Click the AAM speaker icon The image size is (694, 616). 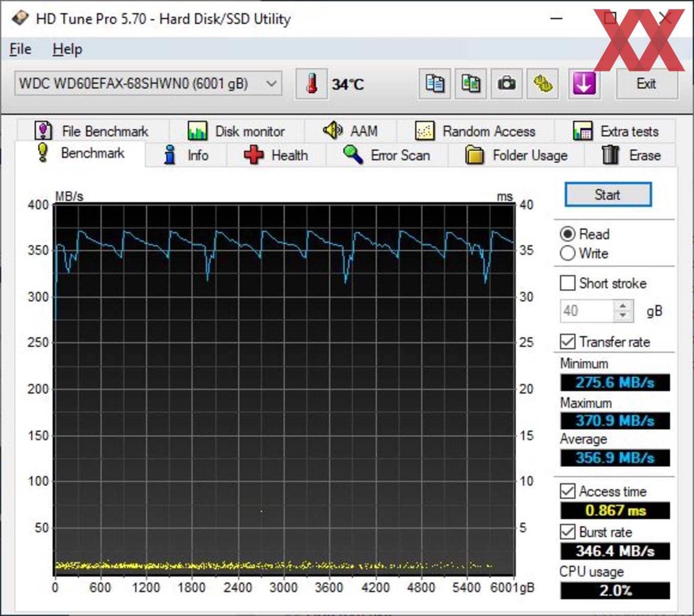[x=332, y=131]
